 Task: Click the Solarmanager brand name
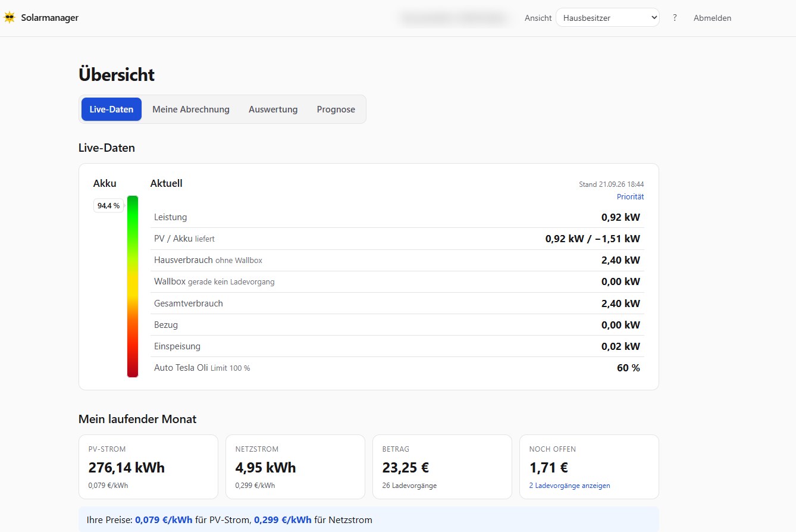tap(49, 18)
